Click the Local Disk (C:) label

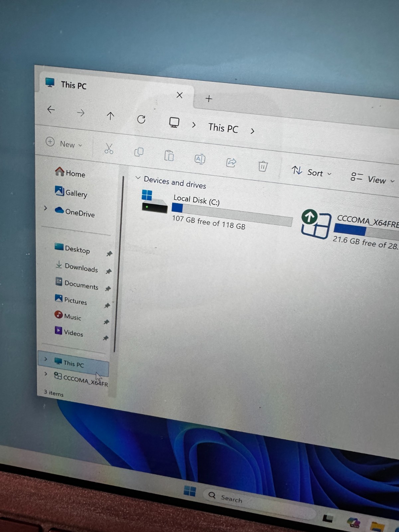pos(197,200)
